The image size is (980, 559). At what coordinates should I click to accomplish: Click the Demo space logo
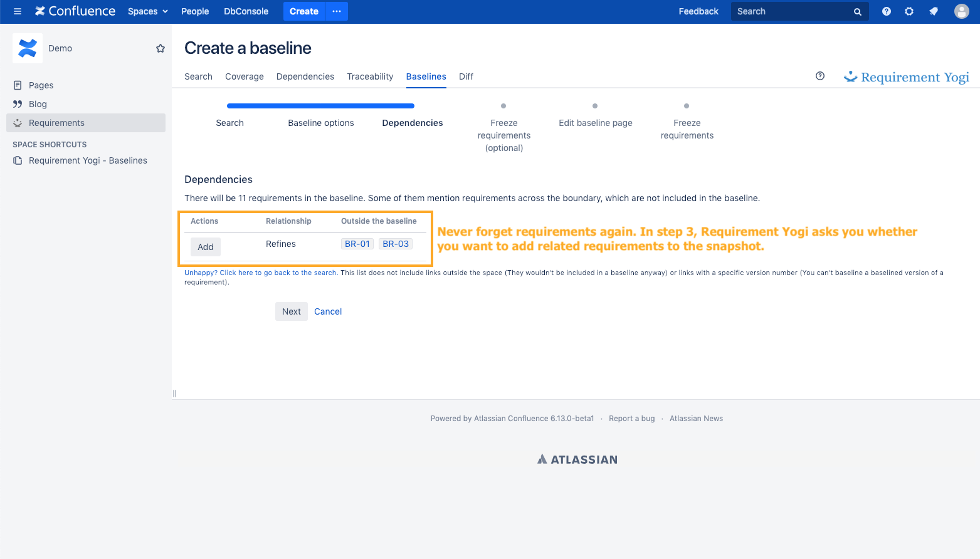tap(28, 48)
